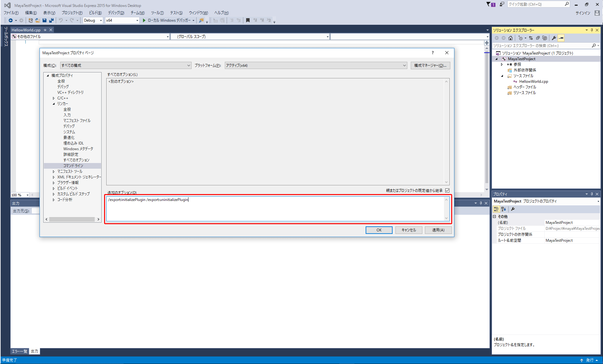Toggle the bookmark toolbar icon
The height and width of the screenshot is (364, 603).
point(248,20)
